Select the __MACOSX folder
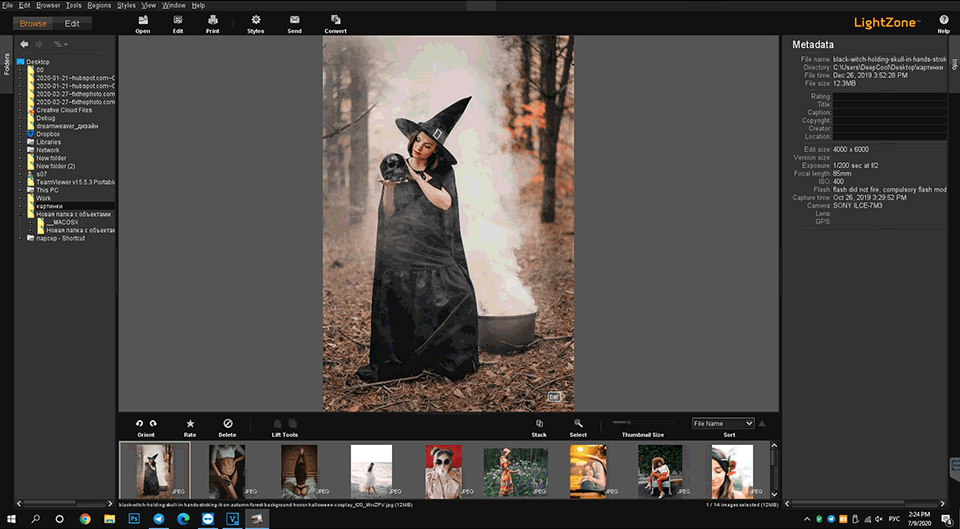 pos(62,222)
